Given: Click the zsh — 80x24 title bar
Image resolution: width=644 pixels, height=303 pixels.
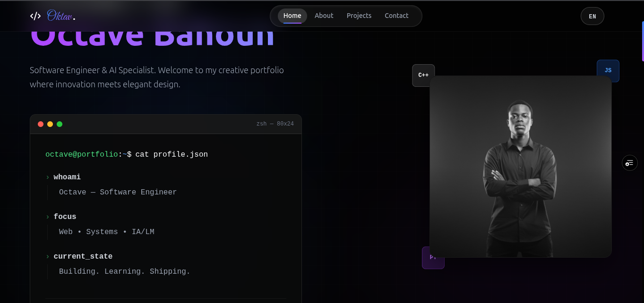Looking at the screenshot, I should point(275,124).
